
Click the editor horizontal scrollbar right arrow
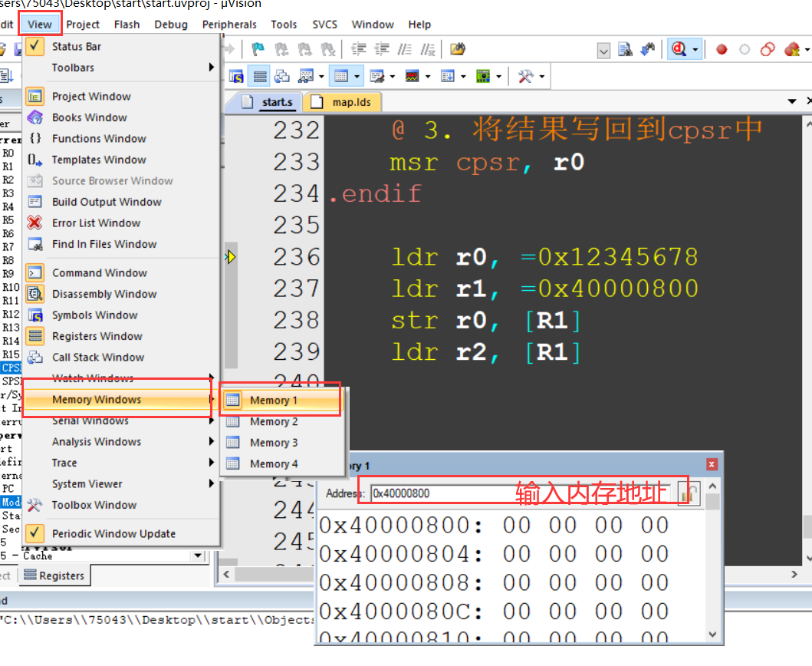[x=794, y=574]
